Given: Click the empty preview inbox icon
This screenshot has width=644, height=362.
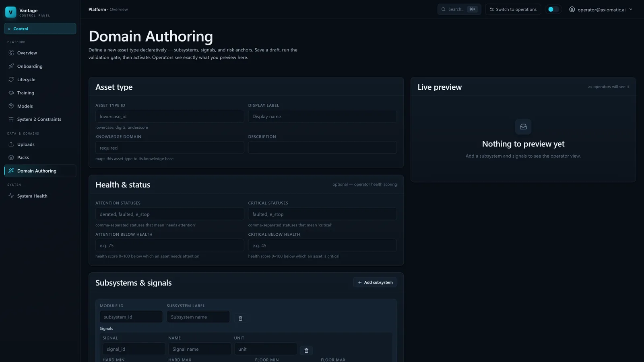Looking at the screenshot, I should pyautogui.click(x=523, y=127).
